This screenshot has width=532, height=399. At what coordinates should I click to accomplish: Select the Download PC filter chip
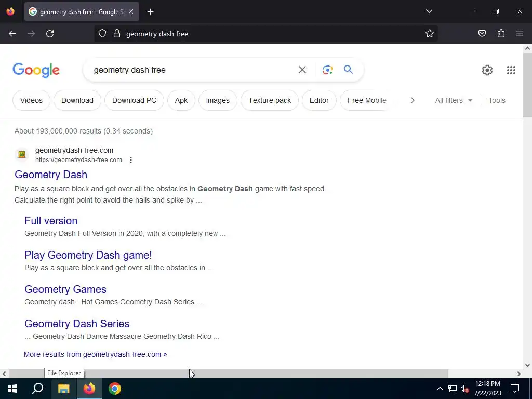coord(134,100)
